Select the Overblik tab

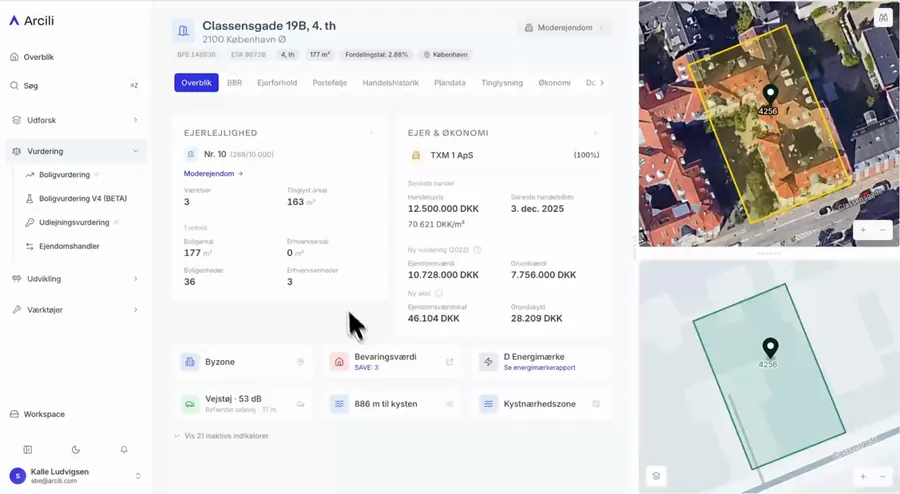196,83
